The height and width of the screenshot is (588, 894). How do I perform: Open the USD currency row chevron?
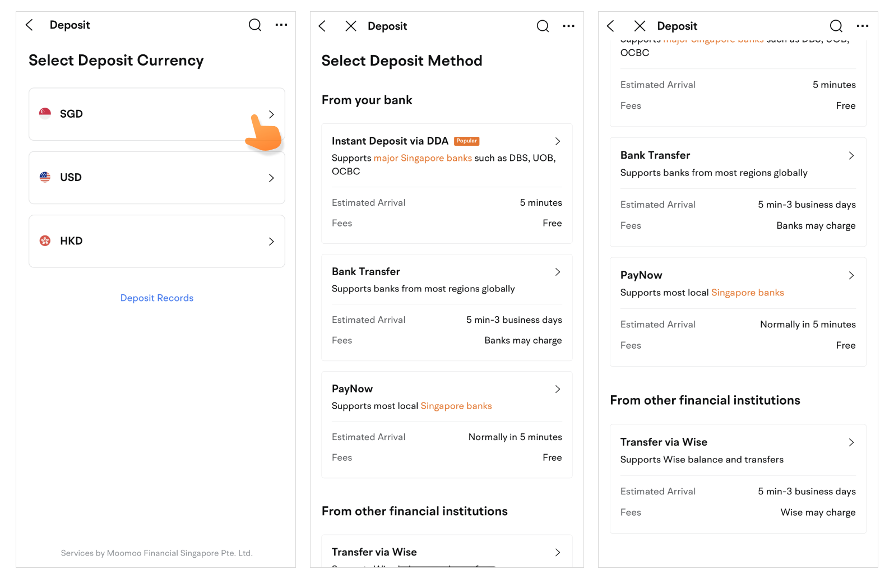coord(271,178)
